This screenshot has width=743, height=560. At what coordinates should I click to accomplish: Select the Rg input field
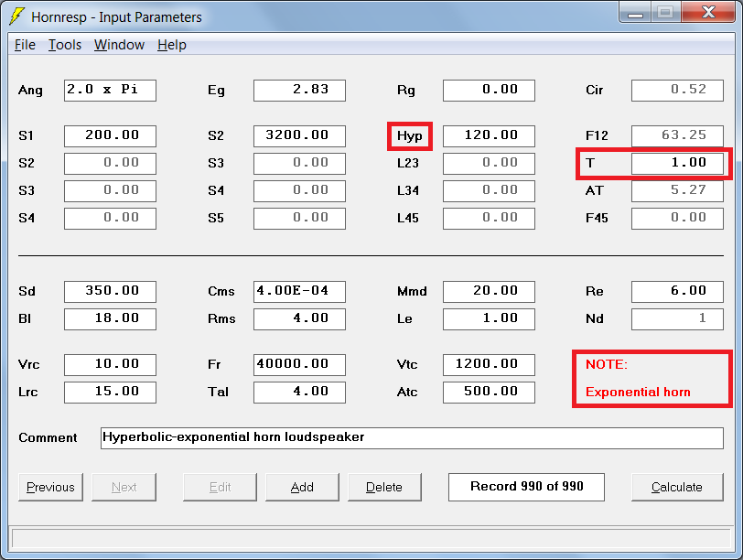(489, 91)
